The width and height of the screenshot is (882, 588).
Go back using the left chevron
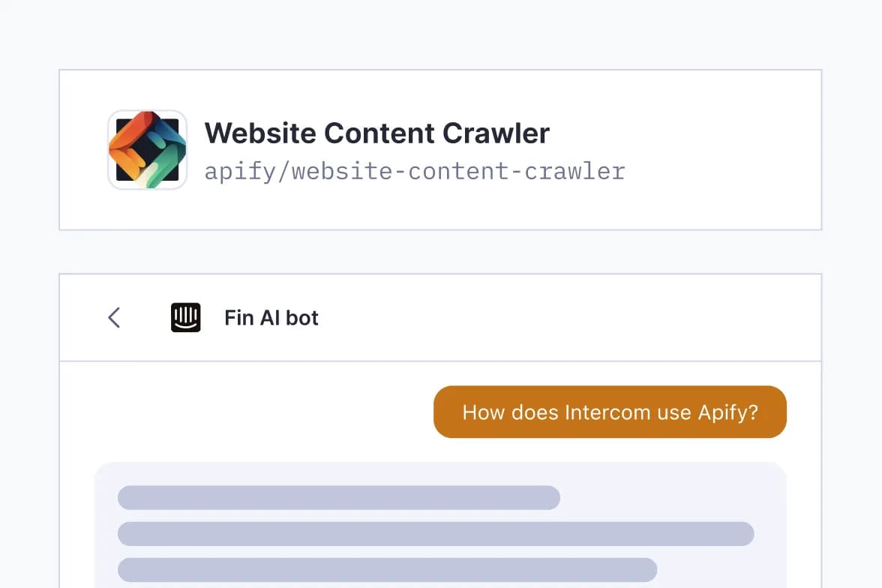click(114, 318)
